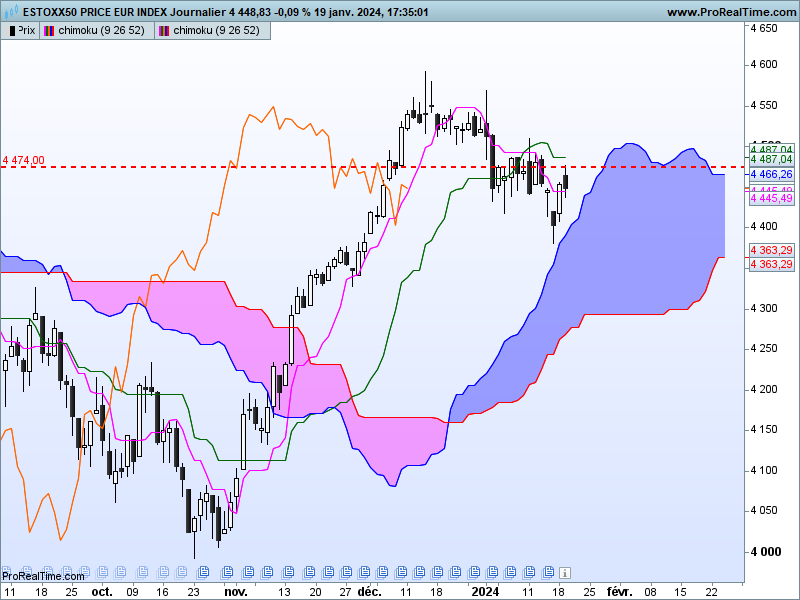Click the candlestick chart icon in title bar
Image resolution: width=800 pixels, height=600 pixels.
[11, 11]
